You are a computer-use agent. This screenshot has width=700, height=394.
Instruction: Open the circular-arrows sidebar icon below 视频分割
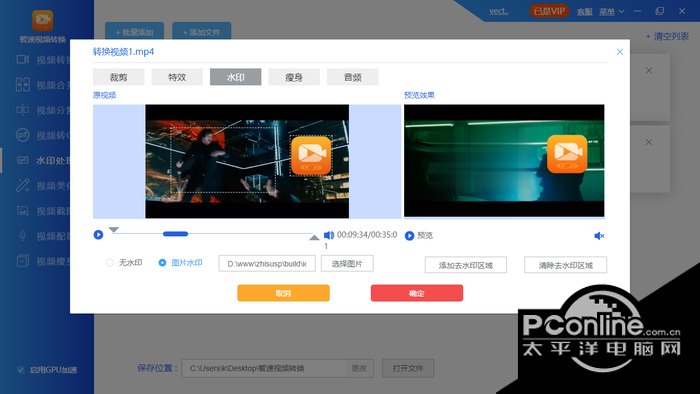[x=23, y=135]
